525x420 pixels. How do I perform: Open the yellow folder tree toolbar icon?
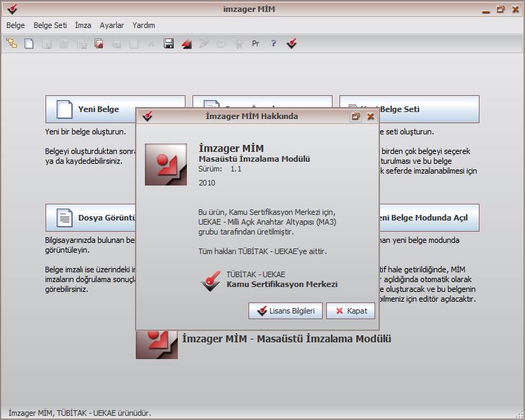coord(12,43)
